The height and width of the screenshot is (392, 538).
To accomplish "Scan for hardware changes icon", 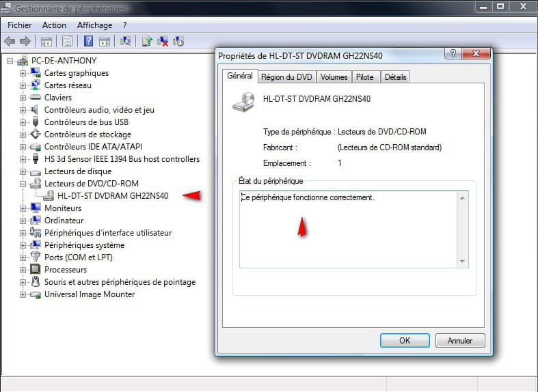I will (x=126, y=41).
